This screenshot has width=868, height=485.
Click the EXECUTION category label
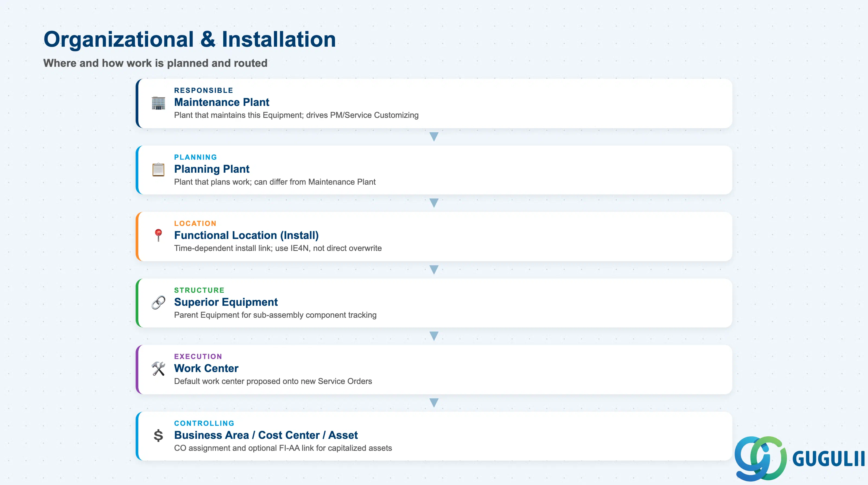pos(198,357)
